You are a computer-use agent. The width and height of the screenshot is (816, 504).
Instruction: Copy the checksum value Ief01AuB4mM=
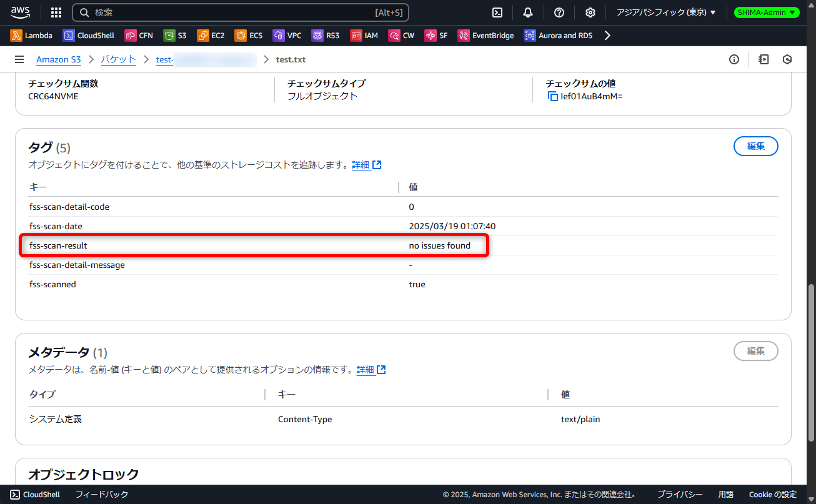point(552,96)
